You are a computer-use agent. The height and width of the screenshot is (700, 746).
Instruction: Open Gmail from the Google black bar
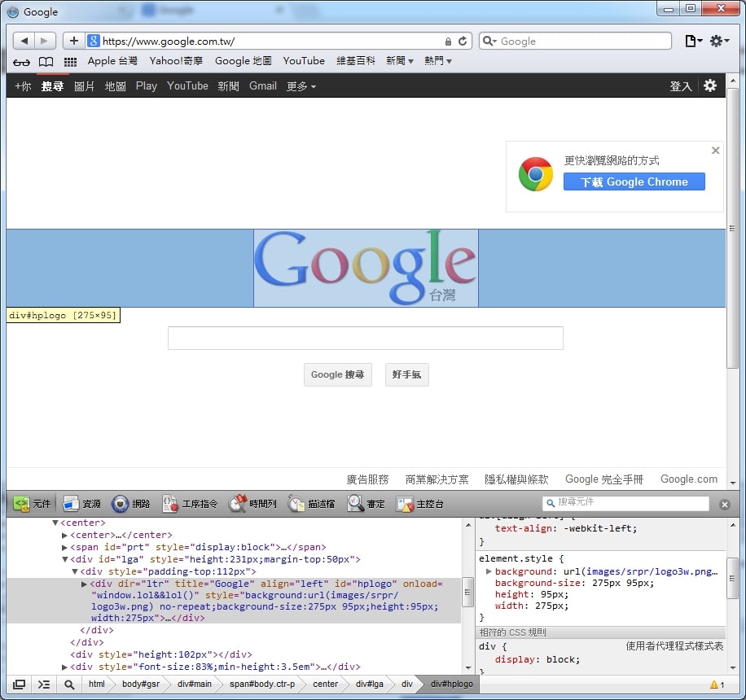(262, 86)
